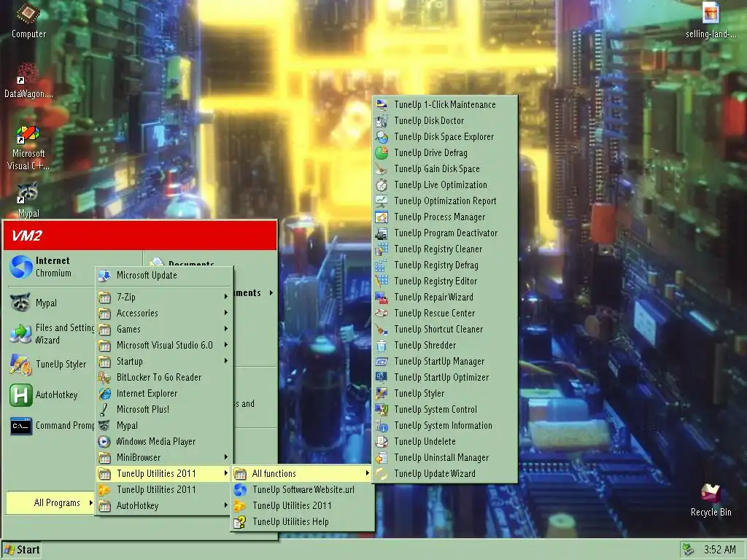Open TuneUp Utilities Help
747x560 pixels.
pyautogui.click(x=302, y=522)
